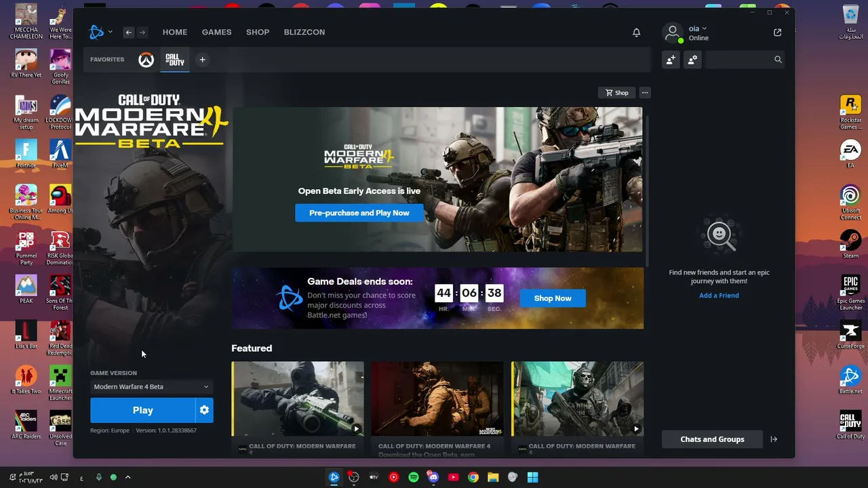Select the Epic Games Launcher desktop icon

pos(850,293)
